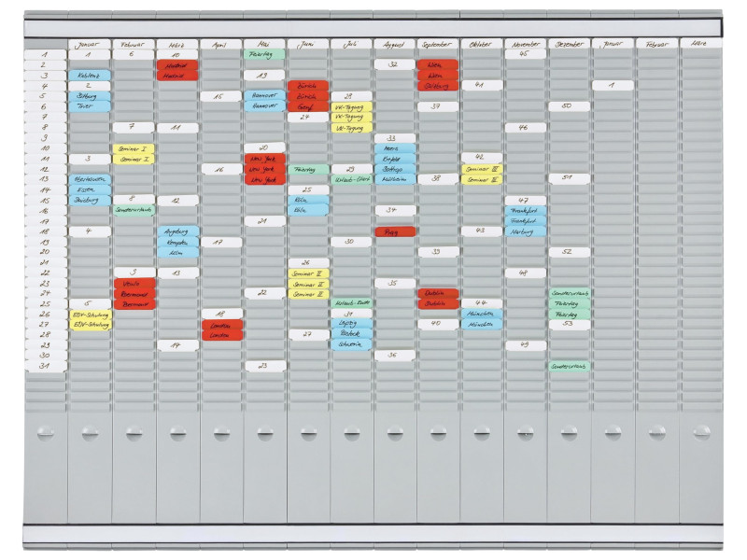Screen dimensions: 747x560
Task: Select the blue Essen card
Action: click(90, 189)
